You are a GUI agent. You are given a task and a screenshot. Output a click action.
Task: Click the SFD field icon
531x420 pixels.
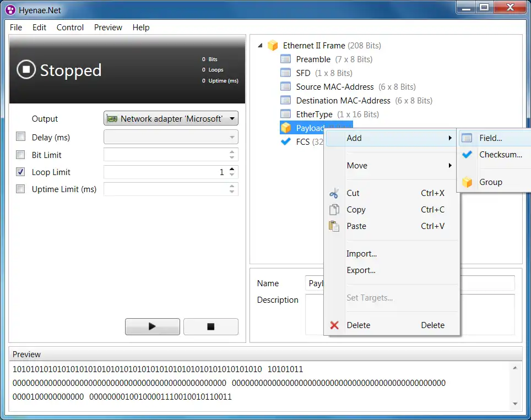tap(285, 73)
